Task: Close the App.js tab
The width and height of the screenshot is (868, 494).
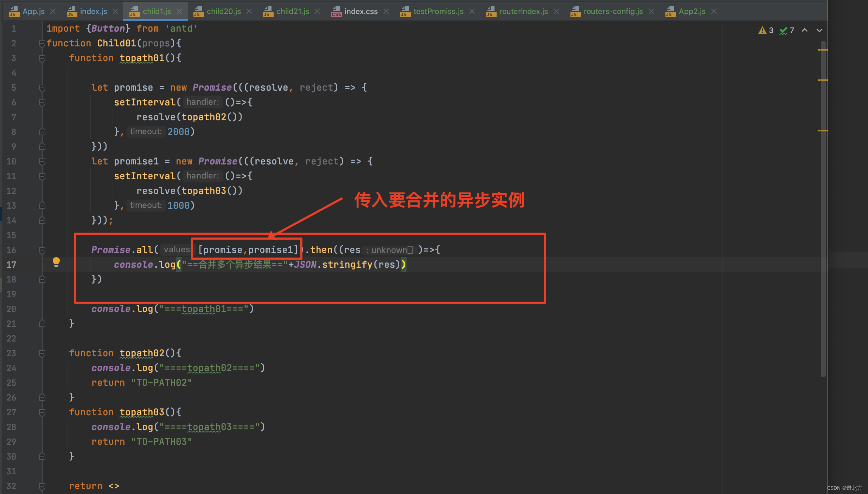Action: pos(53,11)
